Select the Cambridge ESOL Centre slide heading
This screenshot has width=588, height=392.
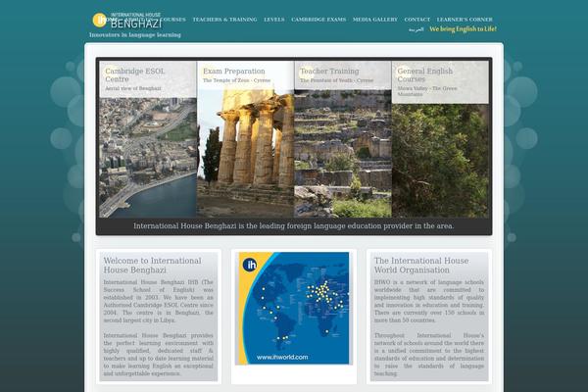point(134,75)
